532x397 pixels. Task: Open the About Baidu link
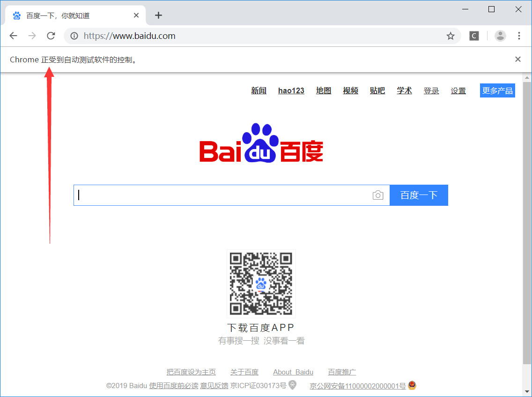coord(293,372)
